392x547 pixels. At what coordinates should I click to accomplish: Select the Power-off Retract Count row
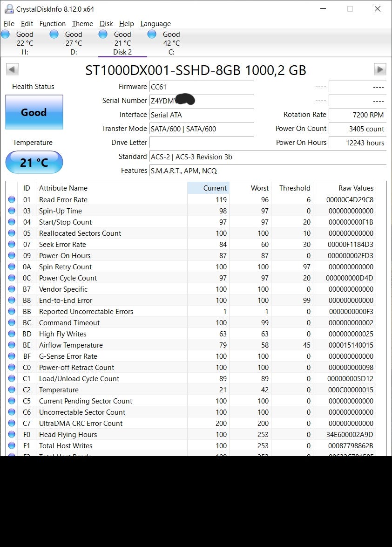(191, 367)
